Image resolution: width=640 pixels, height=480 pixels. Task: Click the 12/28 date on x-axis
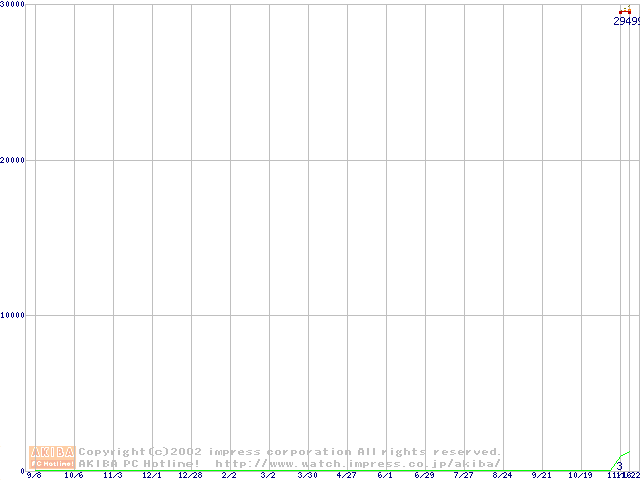coord(190,475)
